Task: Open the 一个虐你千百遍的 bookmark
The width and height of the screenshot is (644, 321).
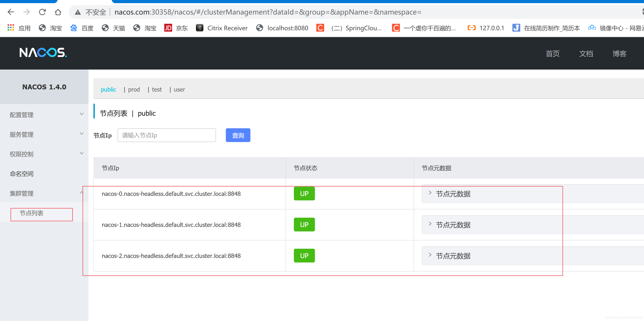Action: pos(424,28)
